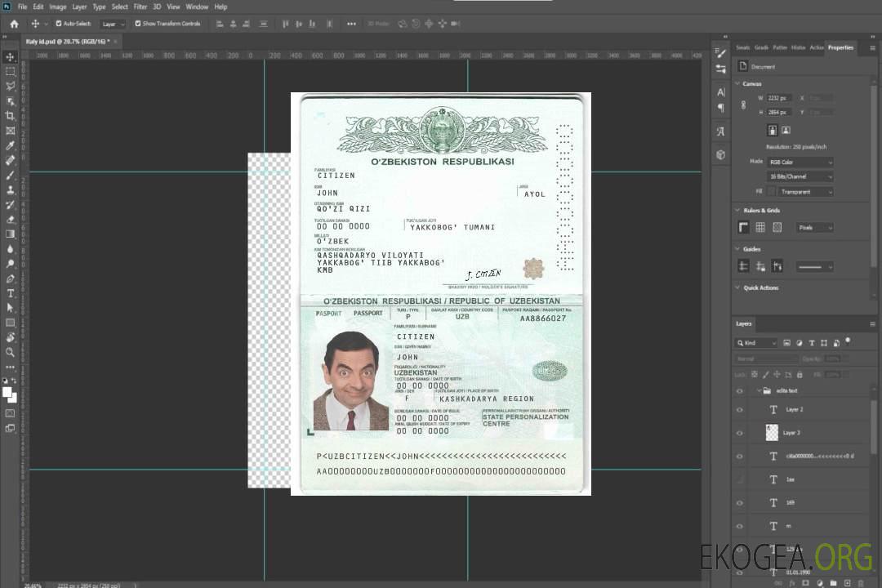Screen dimensions: 882x588
Task: Collapse the Canvas section
Action: (x=737, y=83)
